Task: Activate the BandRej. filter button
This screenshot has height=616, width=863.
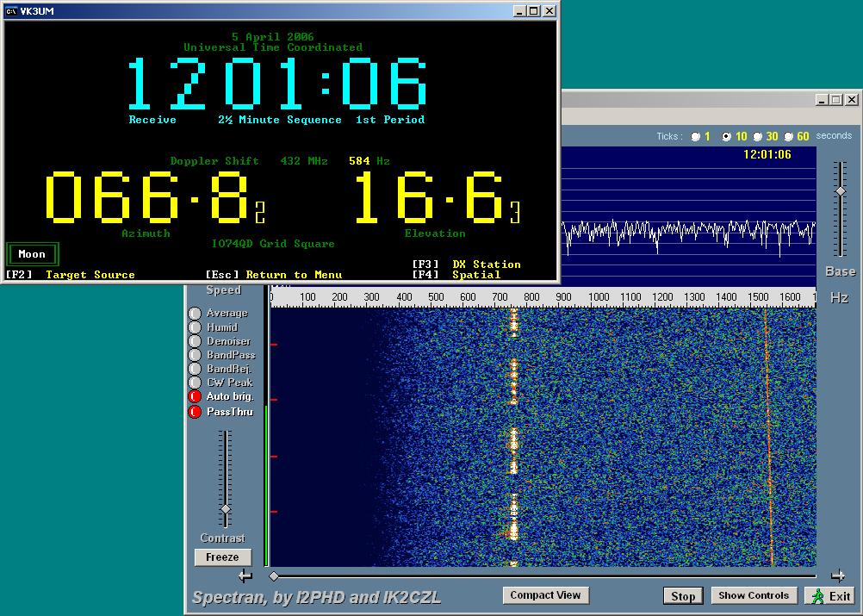Action: [x=195, y=369]
